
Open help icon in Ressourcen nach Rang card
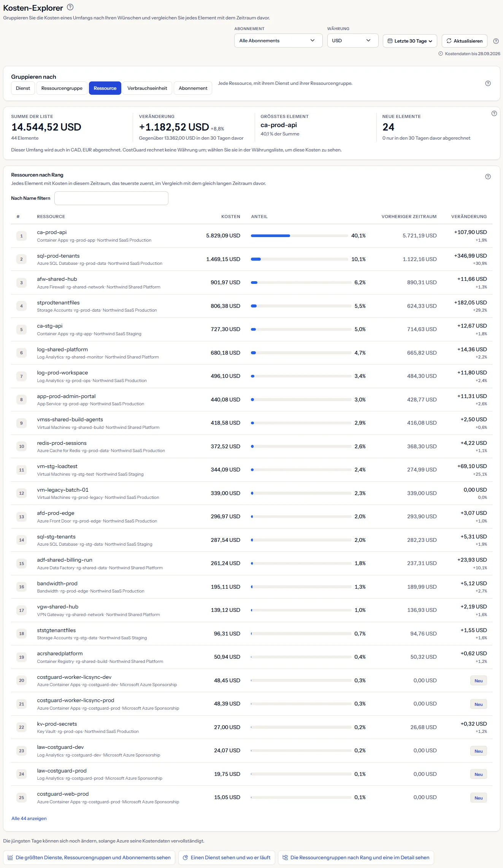click(x=488, y=177)
